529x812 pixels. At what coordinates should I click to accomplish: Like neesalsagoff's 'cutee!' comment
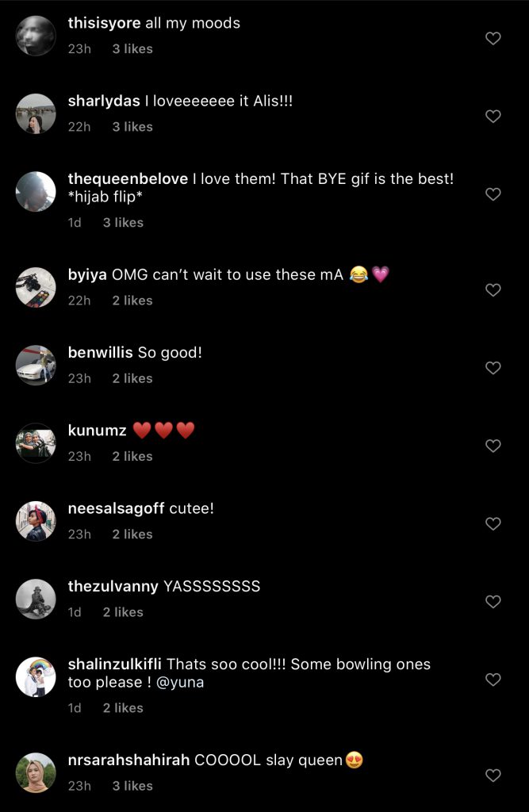(x=493, y=523)
